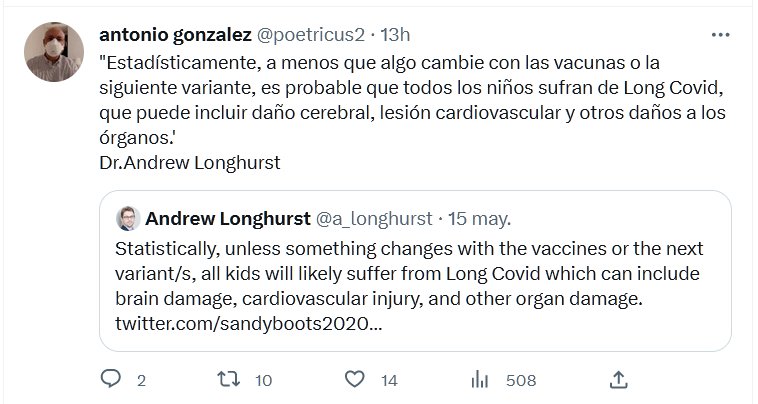
Task: Open the three-dot more options menu
Action: click(x=720, y=35)
